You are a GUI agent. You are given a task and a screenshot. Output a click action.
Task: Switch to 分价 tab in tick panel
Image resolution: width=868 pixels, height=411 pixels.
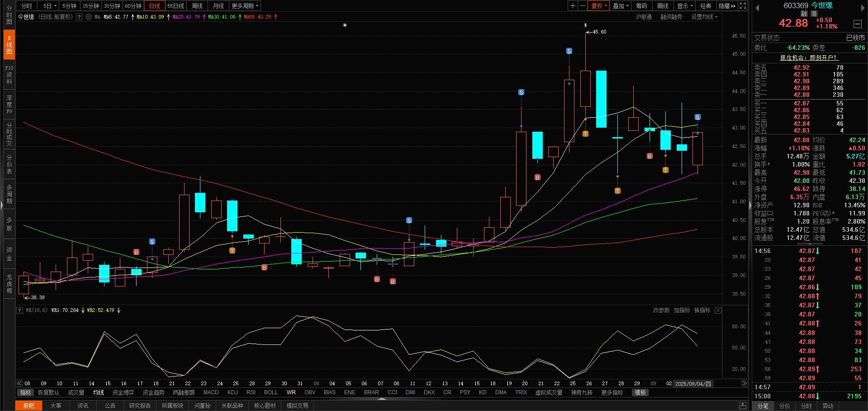[x=784, y=406]
